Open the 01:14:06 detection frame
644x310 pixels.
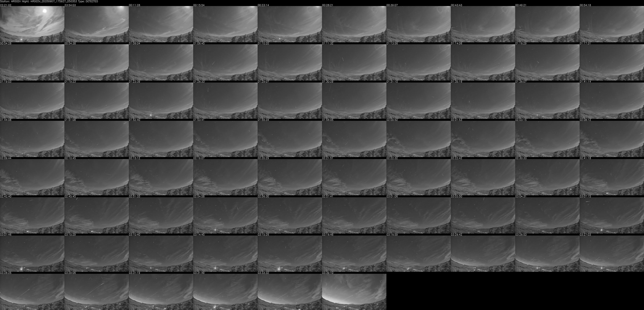tap(483, 62)
